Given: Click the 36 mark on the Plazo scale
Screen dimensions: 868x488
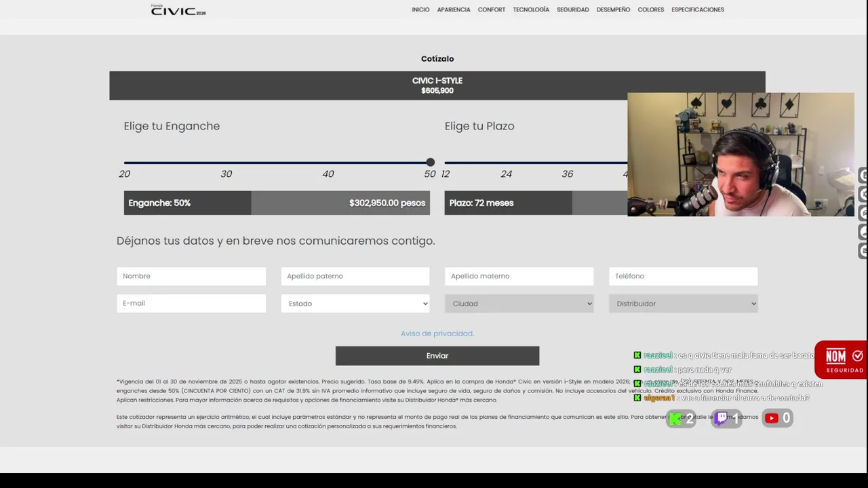Looking at the screenshot, I should pos(567,174).
